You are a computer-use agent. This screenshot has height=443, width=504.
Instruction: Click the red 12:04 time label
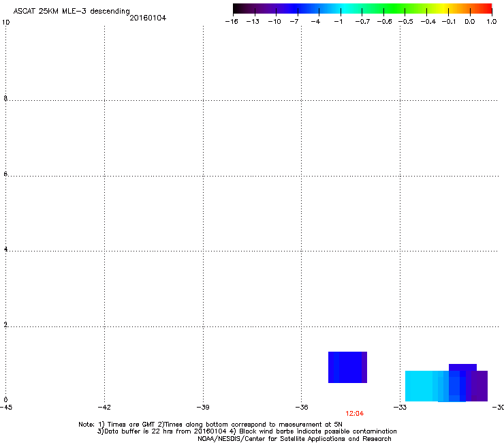point(355,414)
